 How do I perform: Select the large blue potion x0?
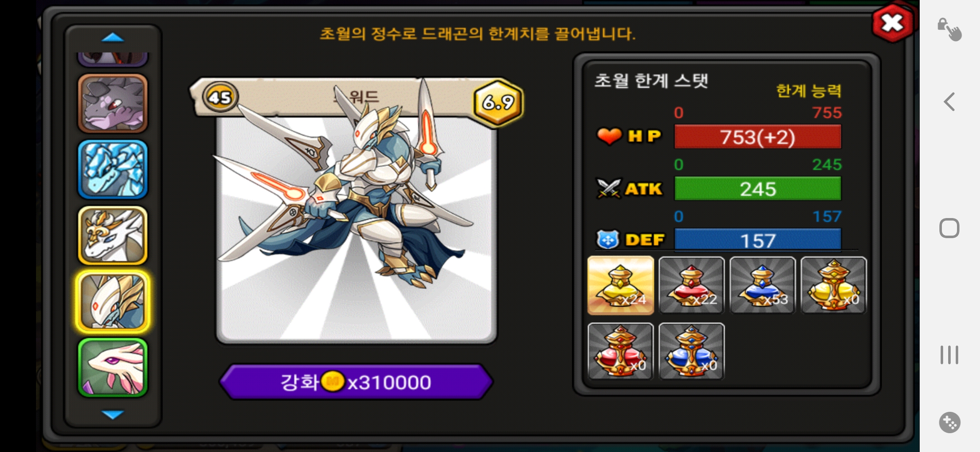(691, 352)
